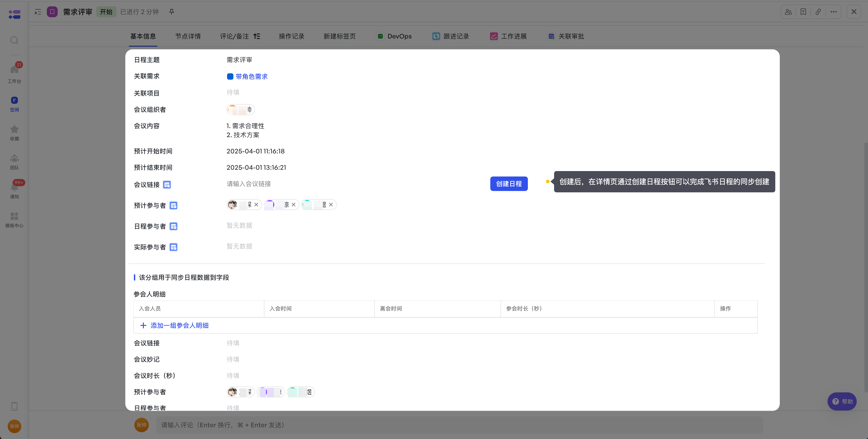This screenshot has width=868, height=439.
Task: Click the 会议时长（秒）待填 field
Action: click(233, 376)
